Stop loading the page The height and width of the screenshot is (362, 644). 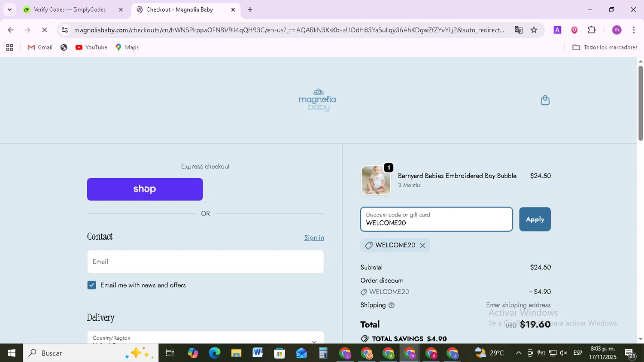[x=44, y=30]
